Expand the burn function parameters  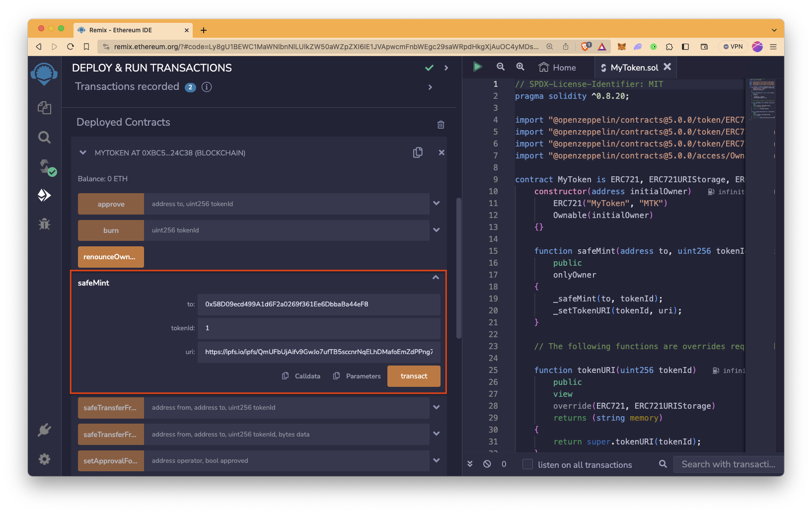point(437,230)
